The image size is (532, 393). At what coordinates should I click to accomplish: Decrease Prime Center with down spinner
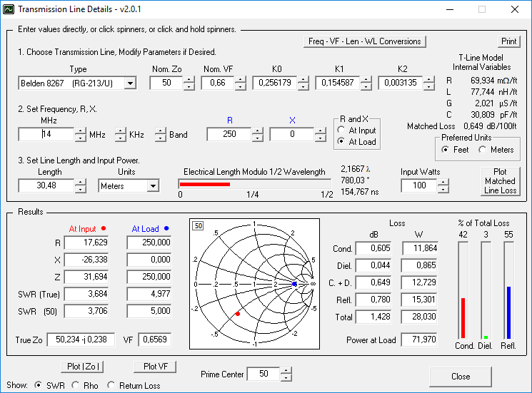click(286, 377)
